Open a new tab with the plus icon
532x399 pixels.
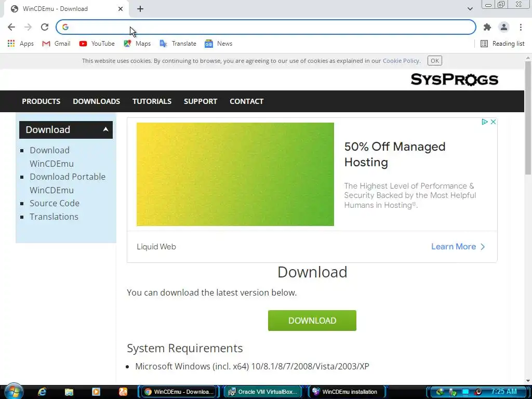[140, 9]
